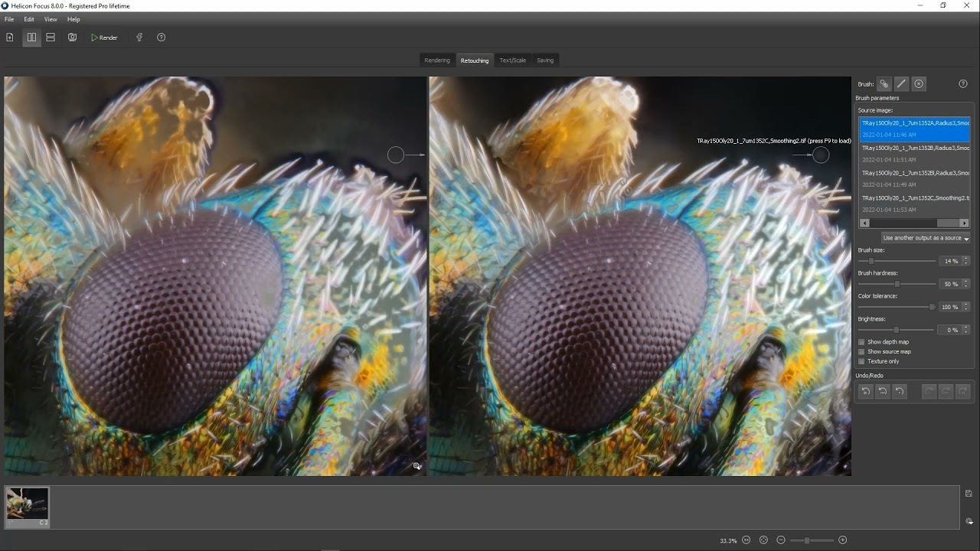Switch to stacked horizontal split view layout
The height and width of the screenshot is (551, 980).
pyautogui.click(x=51, y=37)
